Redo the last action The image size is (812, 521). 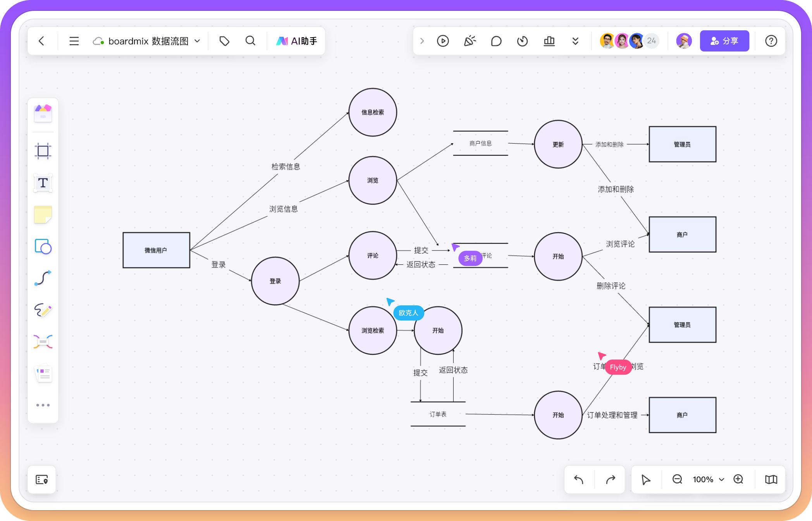tap(611, 480)
